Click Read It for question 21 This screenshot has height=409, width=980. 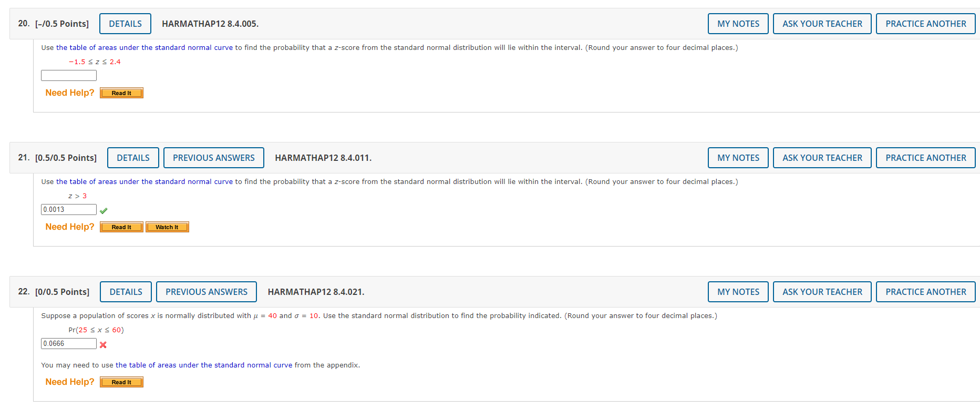(x=121, y=227)
